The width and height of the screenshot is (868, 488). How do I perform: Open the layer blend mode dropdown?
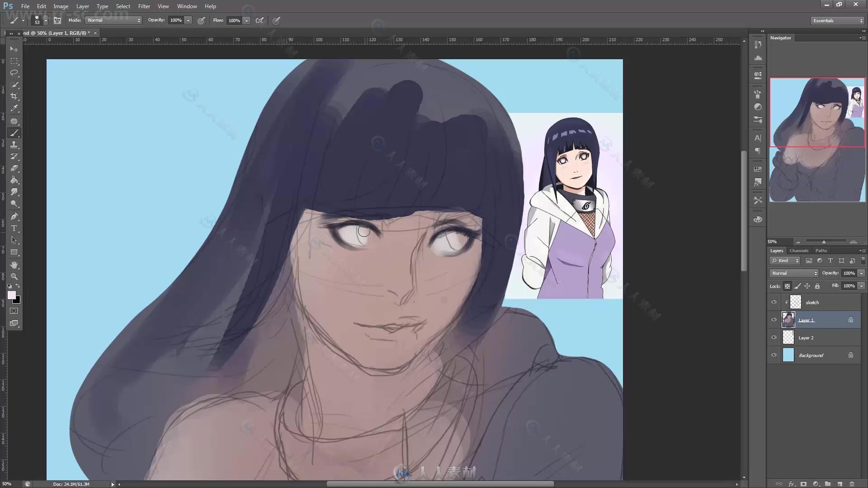tap(794, 273)
